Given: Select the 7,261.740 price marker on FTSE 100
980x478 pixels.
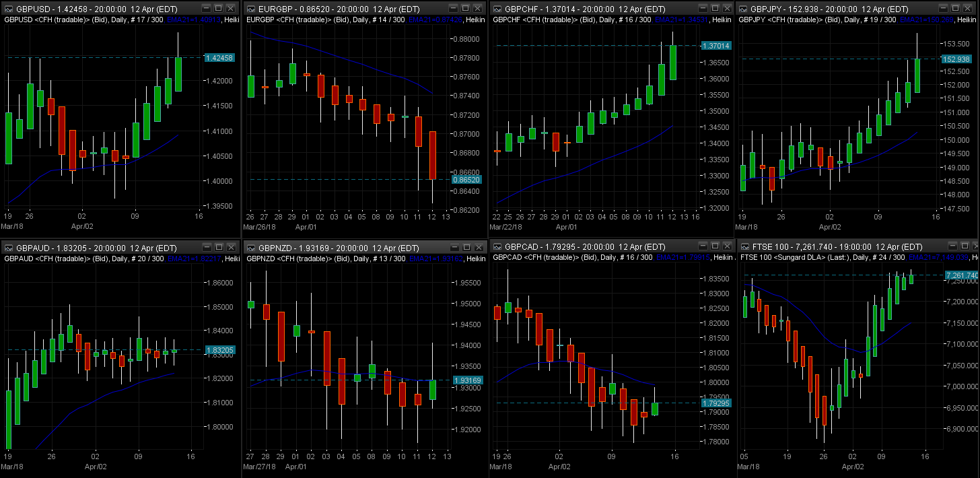Looking at the screenshot, I should click(x=960, y=275).
